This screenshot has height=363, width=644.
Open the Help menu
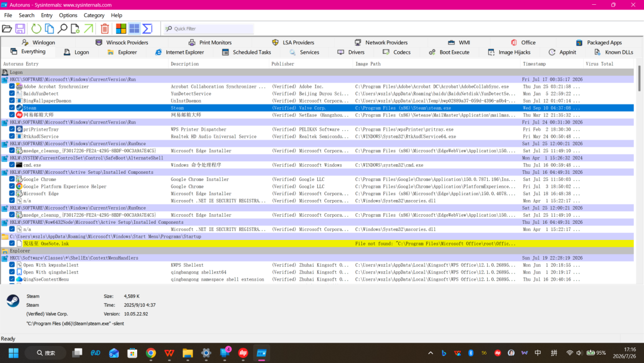[x=117, y=15]
